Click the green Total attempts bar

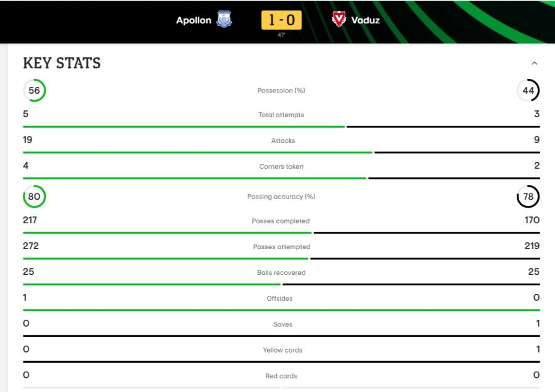184,126
